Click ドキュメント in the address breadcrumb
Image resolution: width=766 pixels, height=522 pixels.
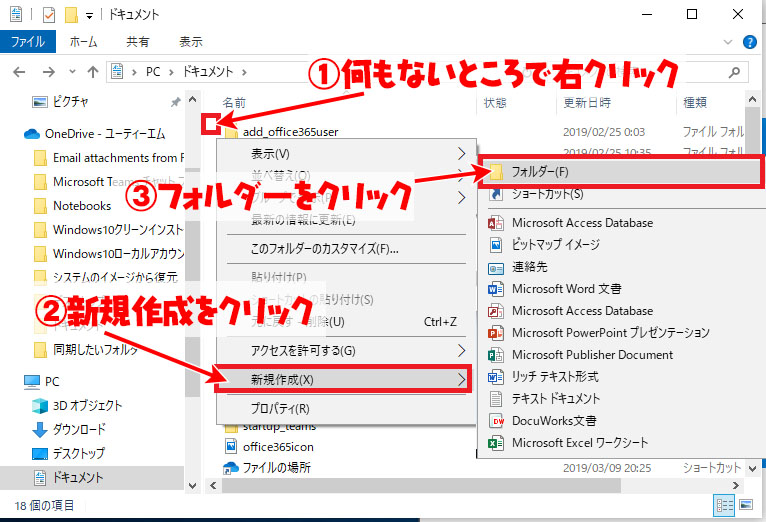208,72
